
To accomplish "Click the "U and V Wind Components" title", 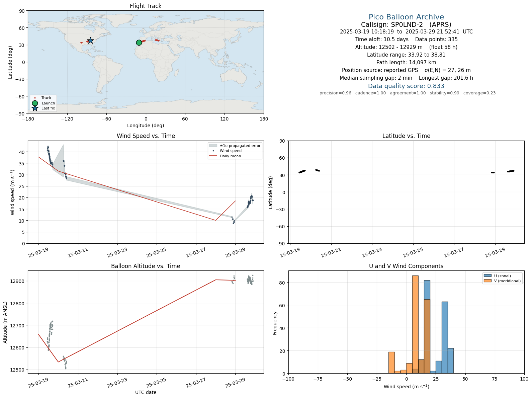I will tap(406, 266).
